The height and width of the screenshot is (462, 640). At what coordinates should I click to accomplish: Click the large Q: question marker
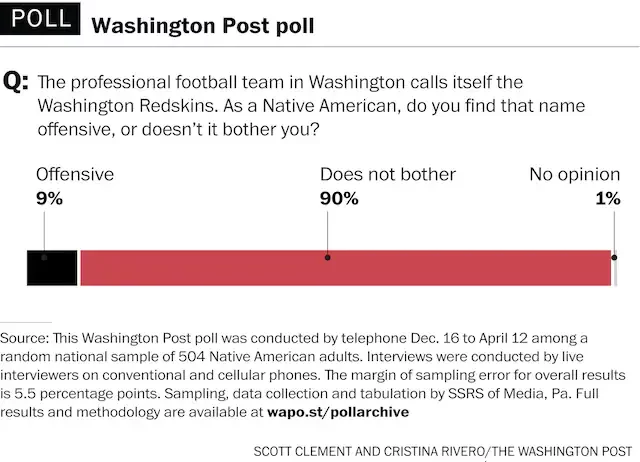point(18,83)
